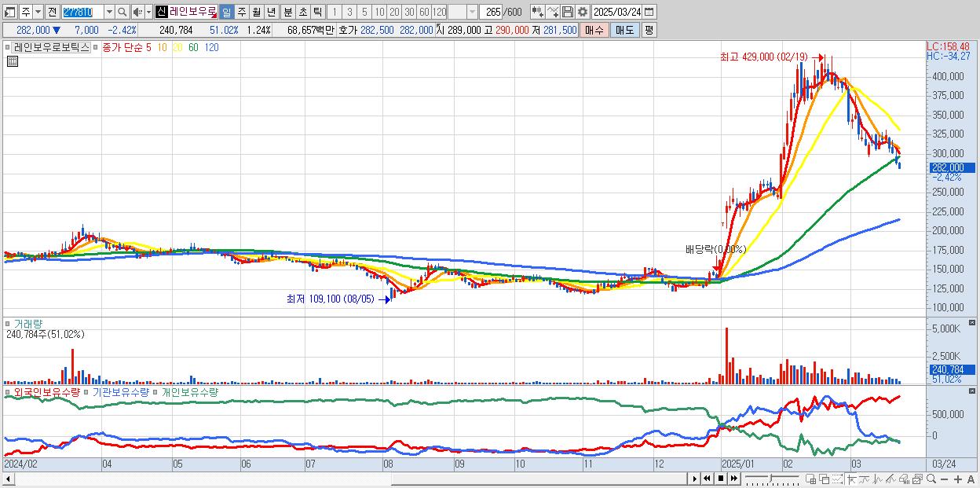980x488 pixels.
Task: Open chart settings gear icon
Action: (583, 12)
